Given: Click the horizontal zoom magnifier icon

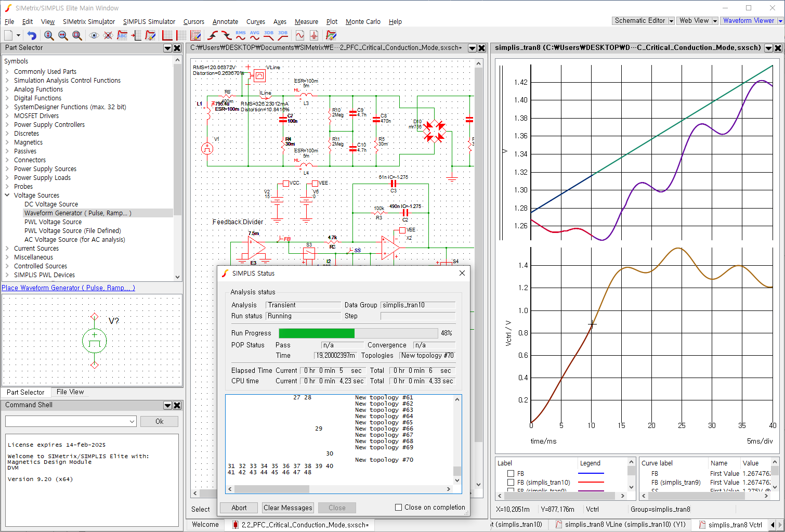Looking at the screenshot, I should tap(63, 35).
